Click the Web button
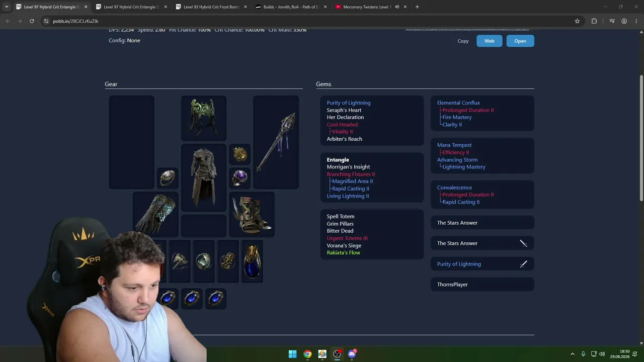 [490, 41]
